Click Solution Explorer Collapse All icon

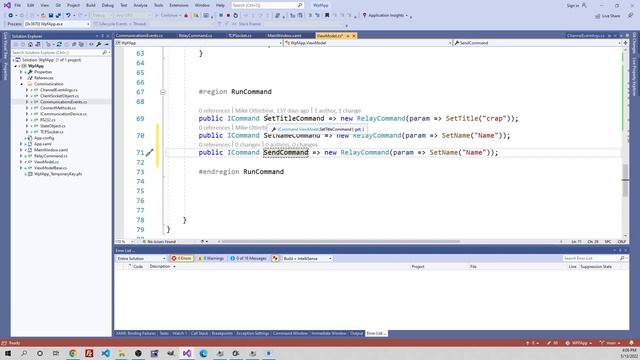click(74, 44)
